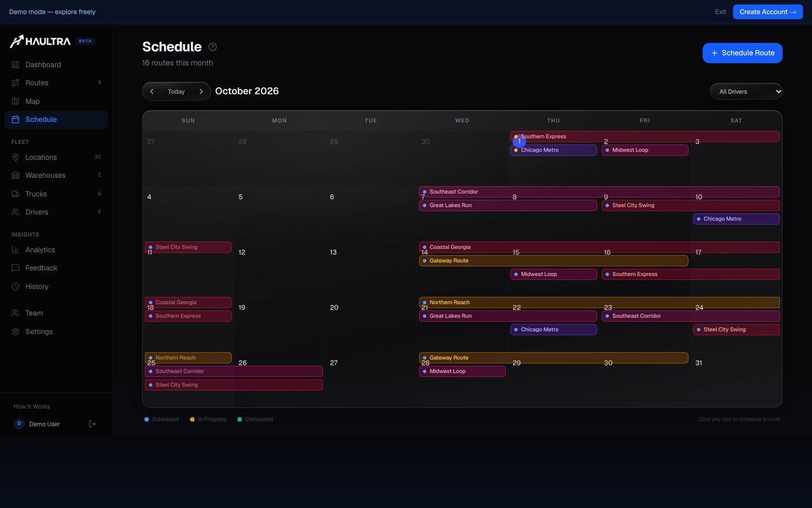Open Midwest Loop route on October 28
Image resolution: width=812 pixels, height=508 pixels.
[x=462, y=372]
